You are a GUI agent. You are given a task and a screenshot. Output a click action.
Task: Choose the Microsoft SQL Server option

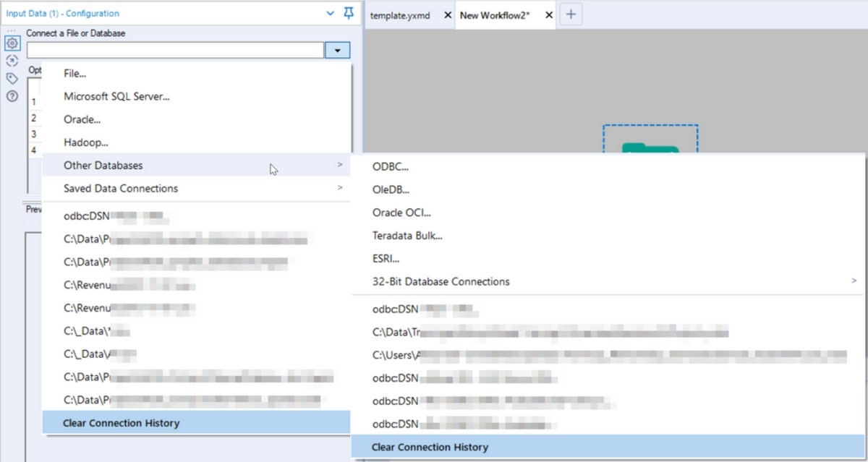[x=116, y=96]
